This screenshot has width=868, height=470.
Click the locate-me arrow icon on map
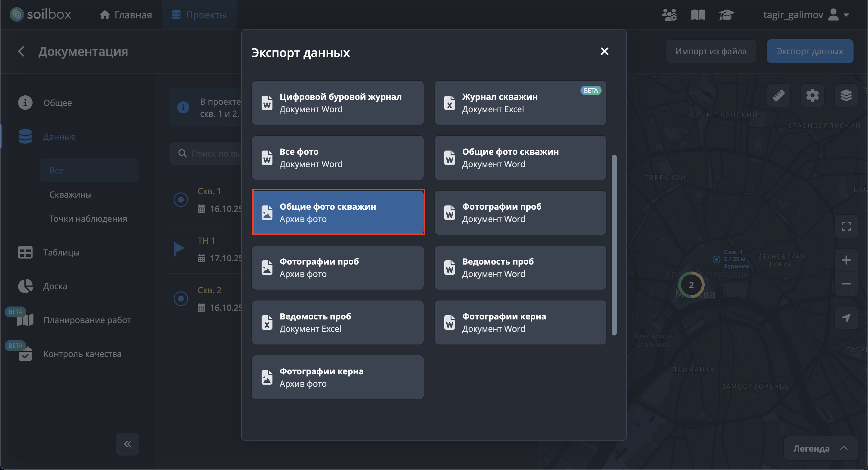846,318
